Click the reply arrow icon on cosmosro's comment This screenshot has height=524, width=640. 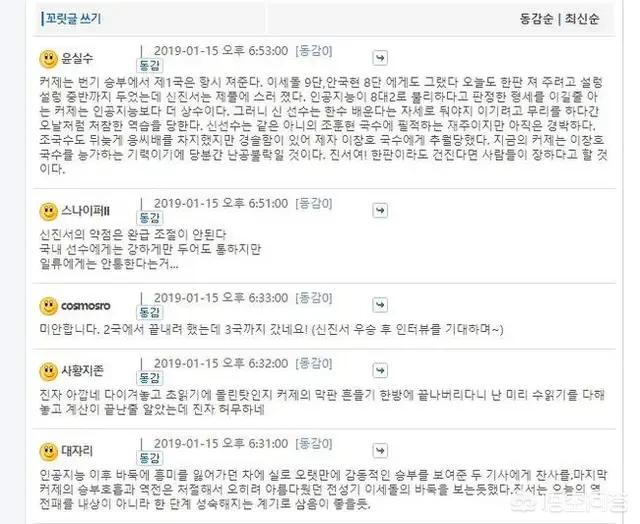[x=380, y=305]
